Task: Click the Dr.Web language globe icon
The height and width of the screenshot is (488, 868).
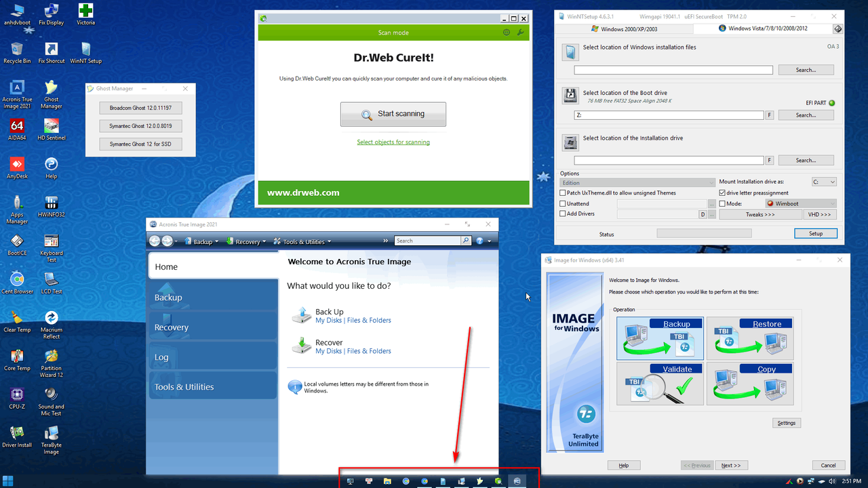Action: click(507, 33)
